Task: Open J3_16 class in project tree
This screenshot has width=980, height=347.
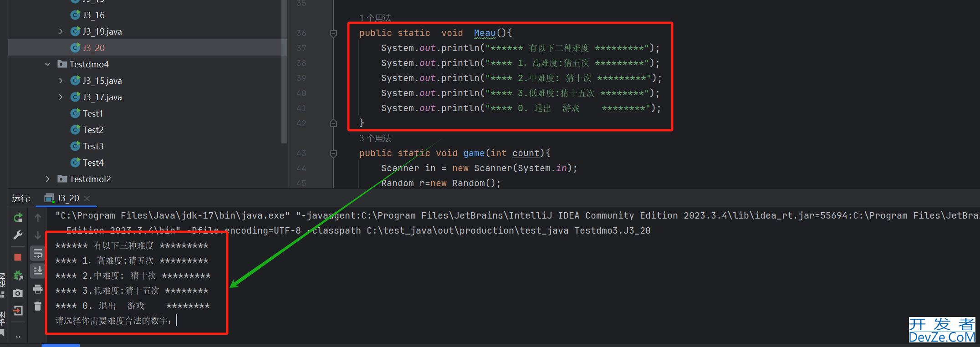Action: [x=94, y=15]
